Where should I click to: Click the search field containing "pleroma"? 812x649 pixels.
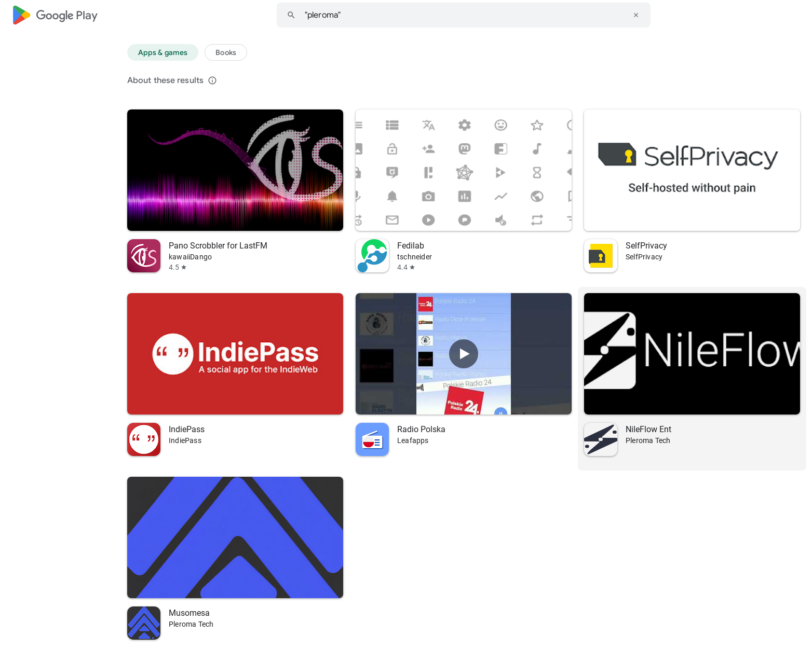463,15
